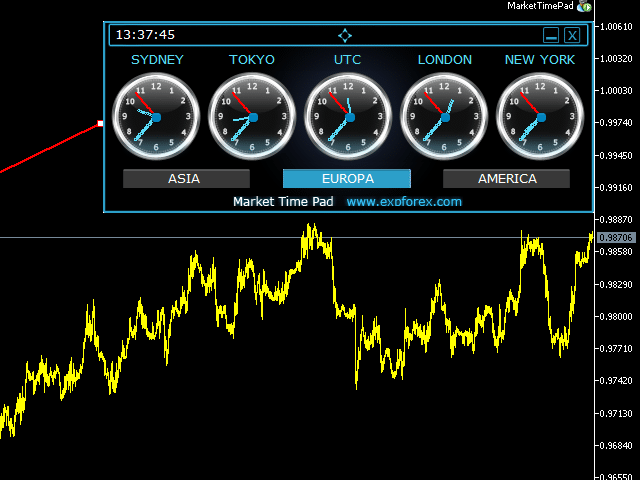Click the London clock face

(444, 117)
